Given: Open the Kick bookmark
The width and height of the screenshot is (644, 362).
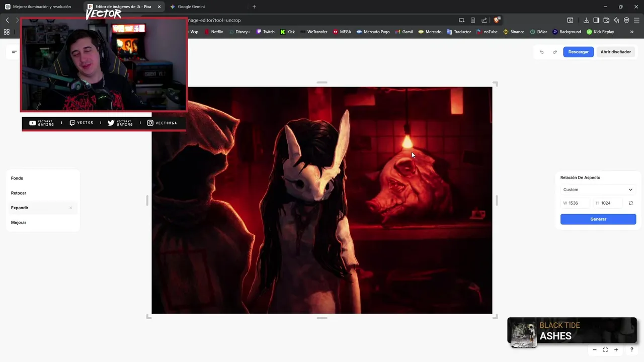Looking at the screenshot, I should tap(287, 32).
